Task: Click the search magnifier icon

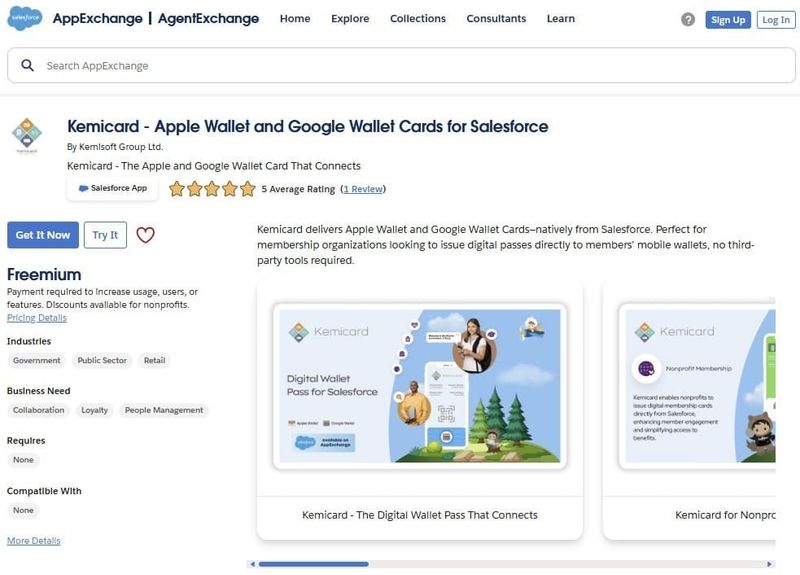Action: point(27,66)
